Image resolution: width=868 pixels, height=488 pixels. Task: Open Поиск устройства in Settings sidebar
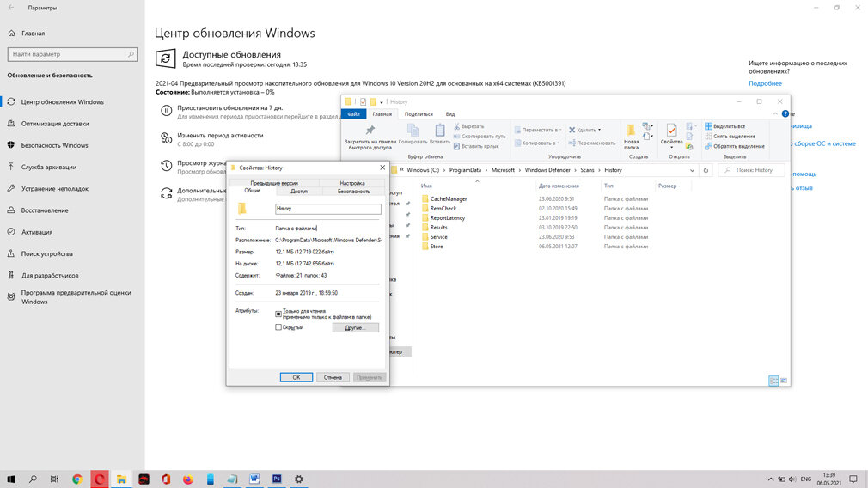(x=47, y=253)
